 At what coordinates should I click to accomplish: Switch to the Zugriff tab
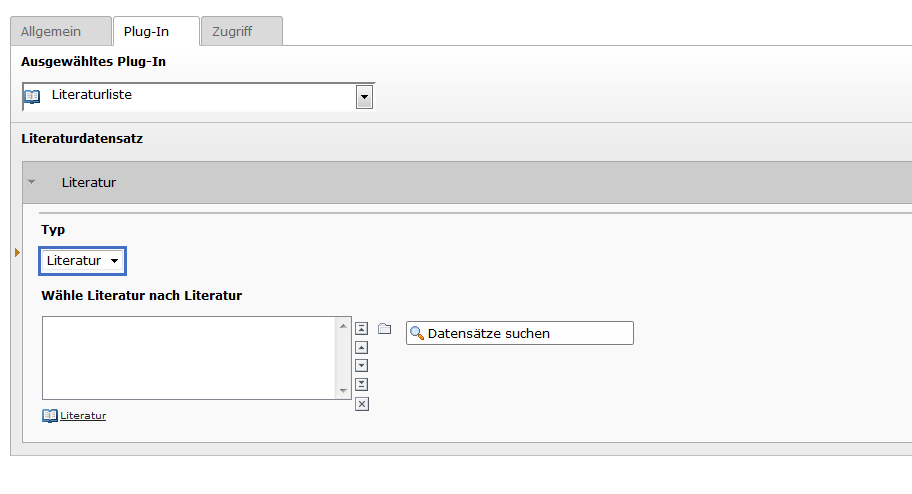point(241,32)
